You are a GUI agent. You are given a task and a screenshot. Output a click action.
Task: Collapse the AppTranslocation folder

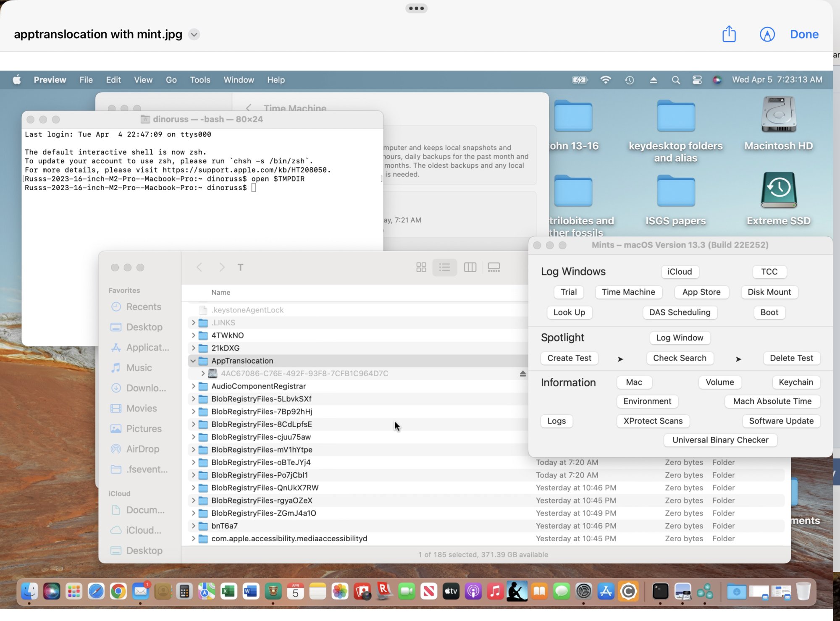[193, 361]
